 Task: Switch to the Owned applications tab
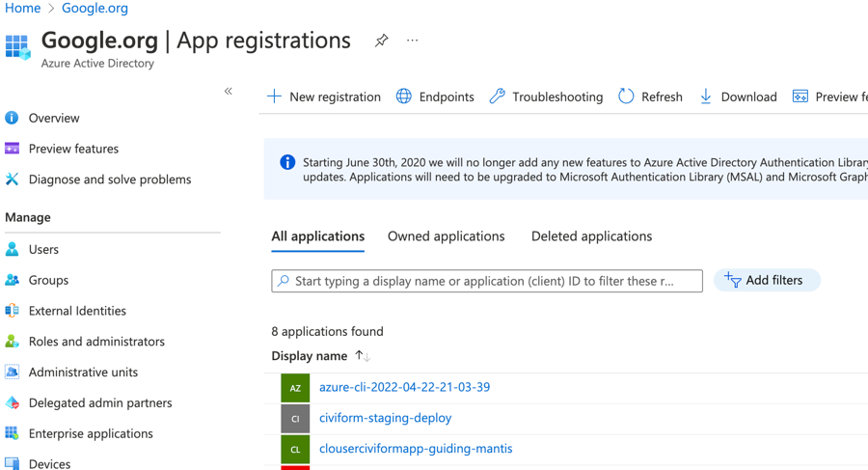point(446,236)
